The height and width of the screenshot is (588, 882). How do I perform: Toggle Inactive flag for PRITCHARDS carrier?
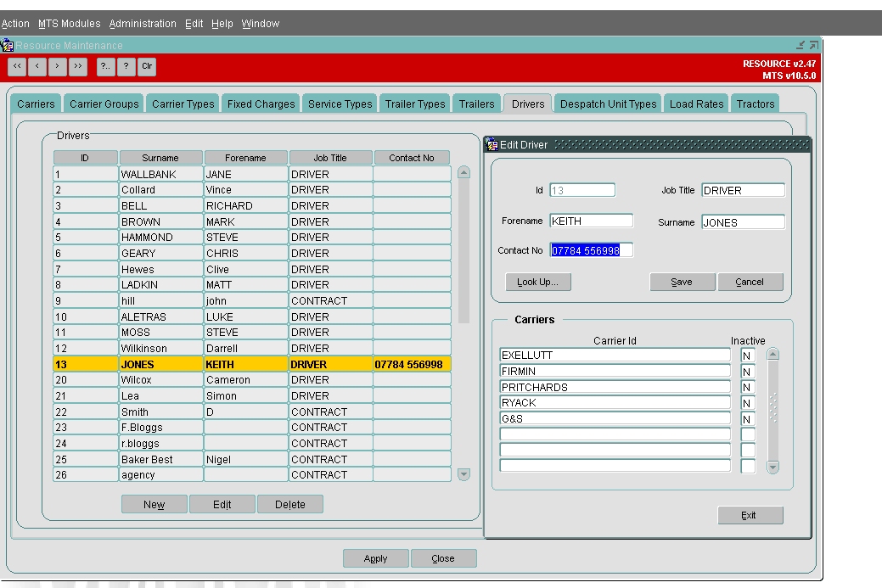[748, 387]
